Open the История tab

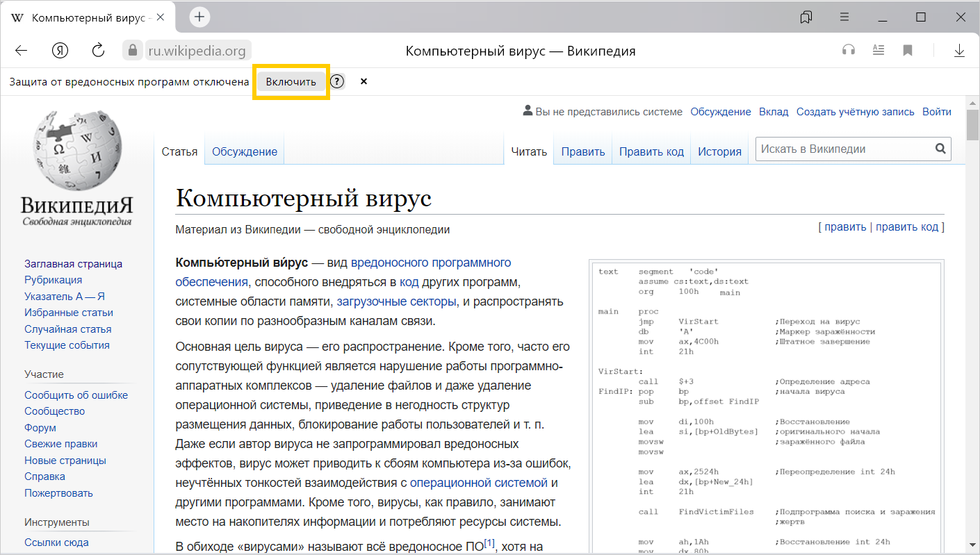719,151
